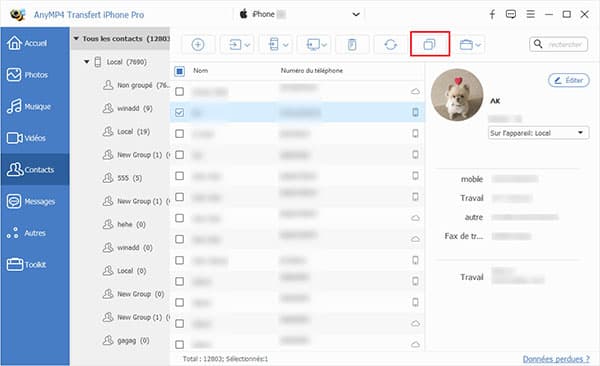Select the hehe (0) group

click(124, 224)
